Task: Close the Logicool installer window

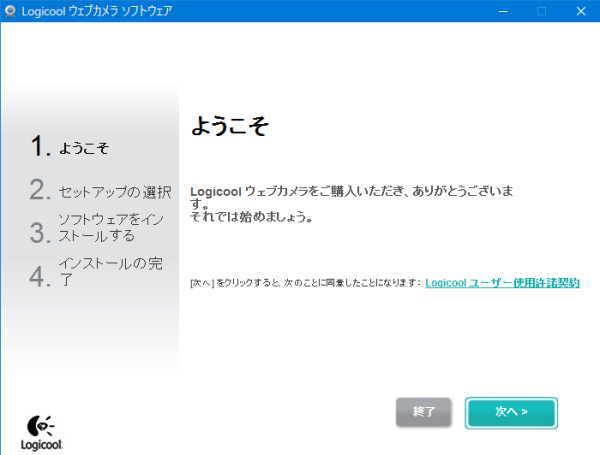Action: pyautogui.click(x=579, y=11)
